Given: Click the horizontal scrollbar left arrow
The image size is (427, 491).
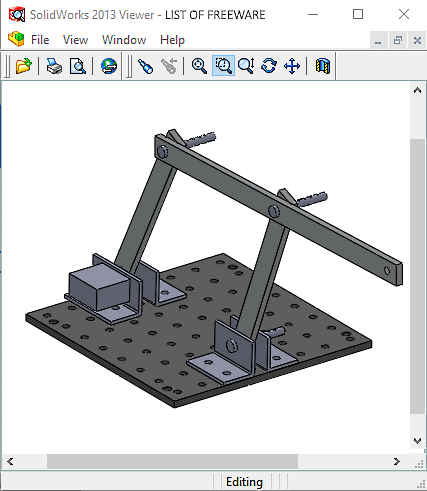Looking at the screenshot, I should (10, 462).
